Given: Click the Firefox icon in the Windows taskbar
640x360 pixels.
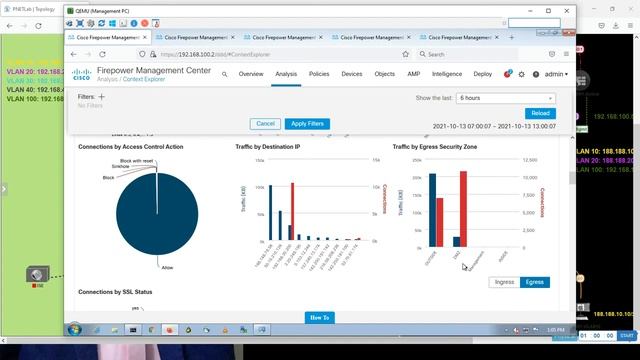Looking at the screenshot, I should 169,330.
